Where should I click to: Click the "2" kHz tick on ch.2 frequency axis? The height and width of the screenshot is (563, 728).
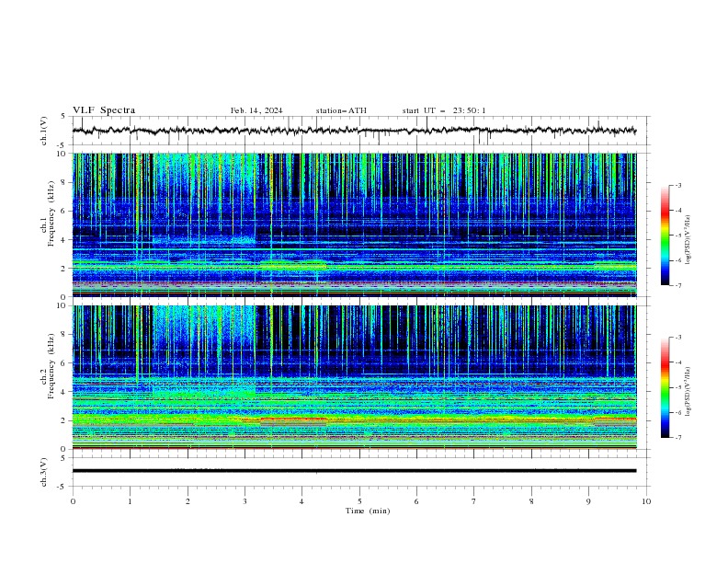tap(65, 420)
